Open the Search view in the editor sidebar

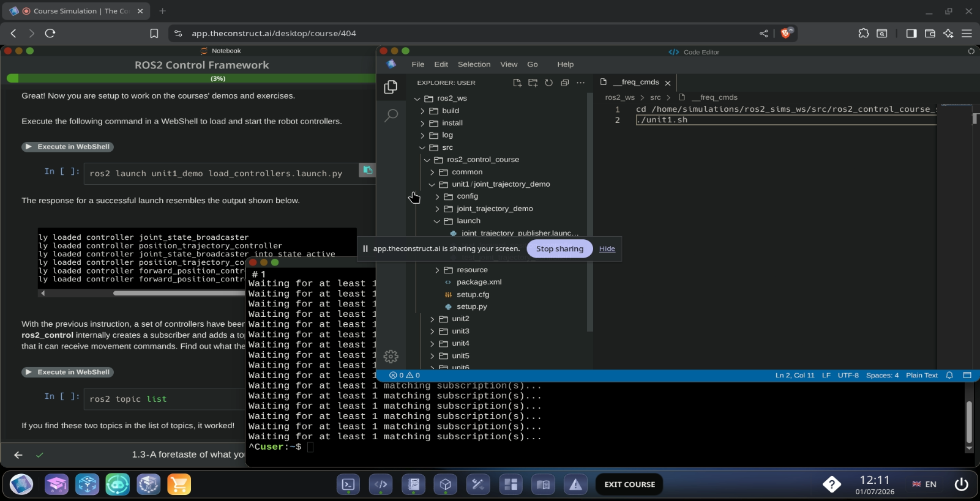point(391,115)
